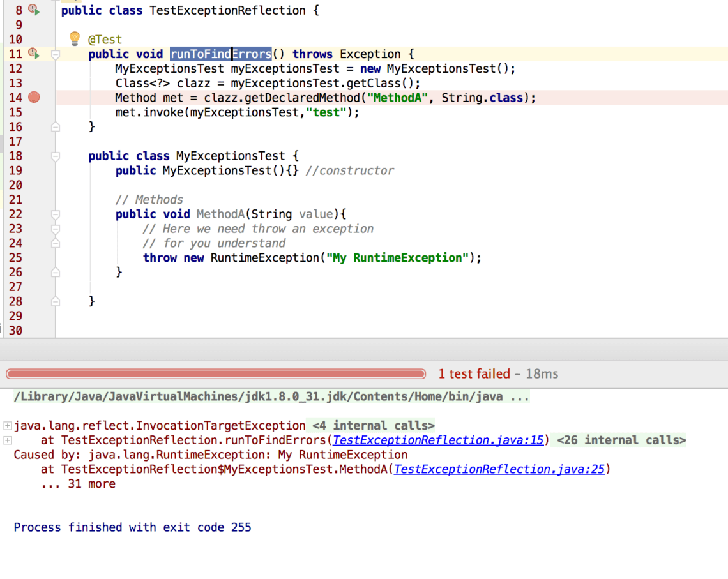Remove the red breakpoint on line 14

34,98
